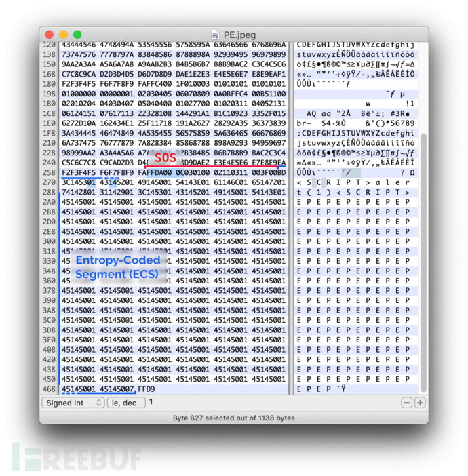468x476 pixels.
Task: Select hex group 0C030100
Action: [193, 172]
